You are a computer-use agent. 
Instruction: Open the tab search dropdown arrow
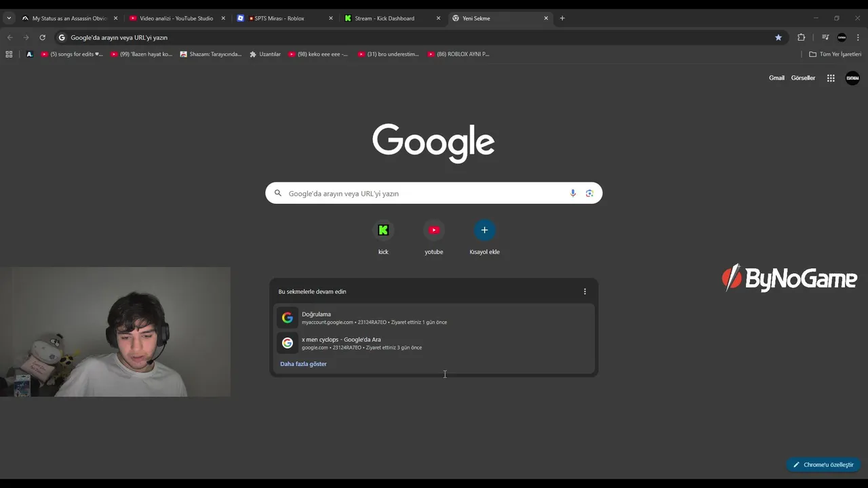9,18
